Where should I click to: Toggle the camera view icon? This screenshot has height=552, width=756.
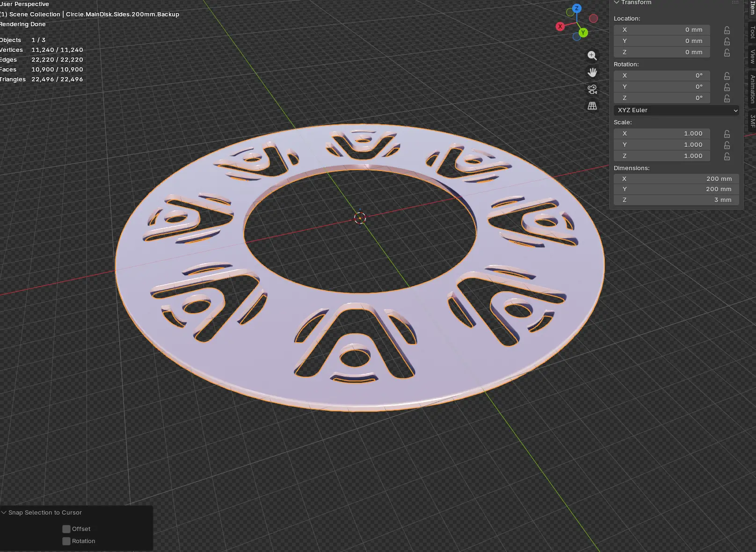click(592, 89)
